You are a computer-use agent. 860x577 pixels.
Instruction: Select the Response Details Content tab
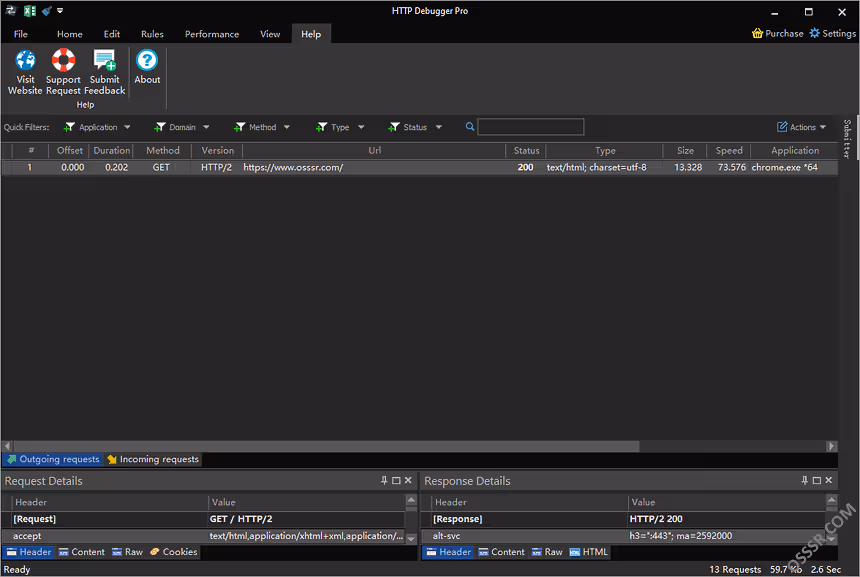(x=501, y=552)
